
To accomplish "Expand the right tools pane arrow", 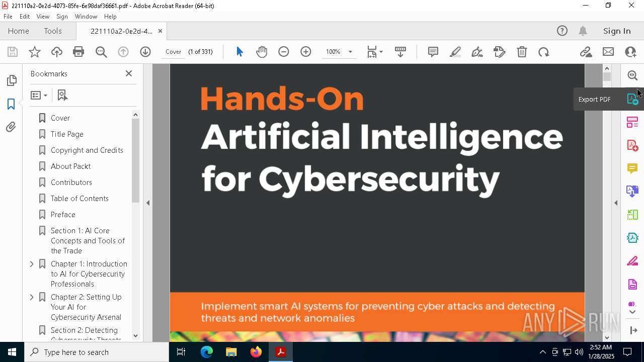I will pyautogui.click(x=616, y=203).
